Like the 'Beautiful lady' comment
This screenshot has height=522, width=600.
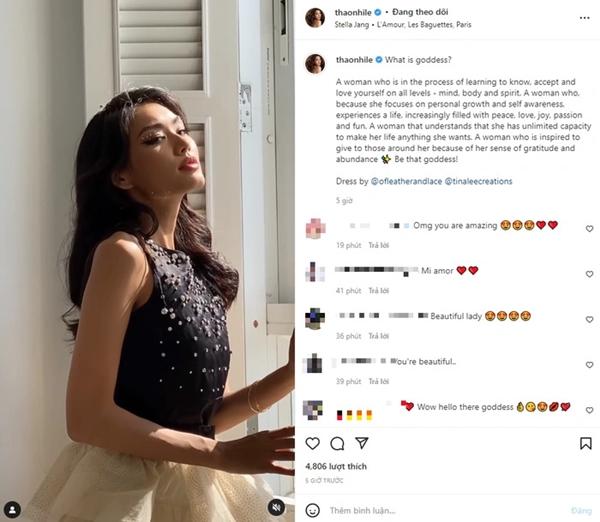(589, 319)
